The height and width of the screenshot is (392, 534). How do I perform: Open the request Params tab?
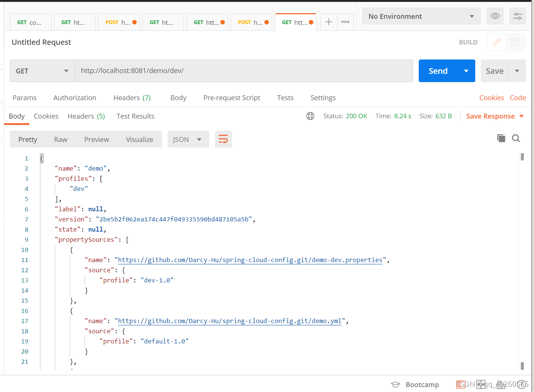coord(24,98)
